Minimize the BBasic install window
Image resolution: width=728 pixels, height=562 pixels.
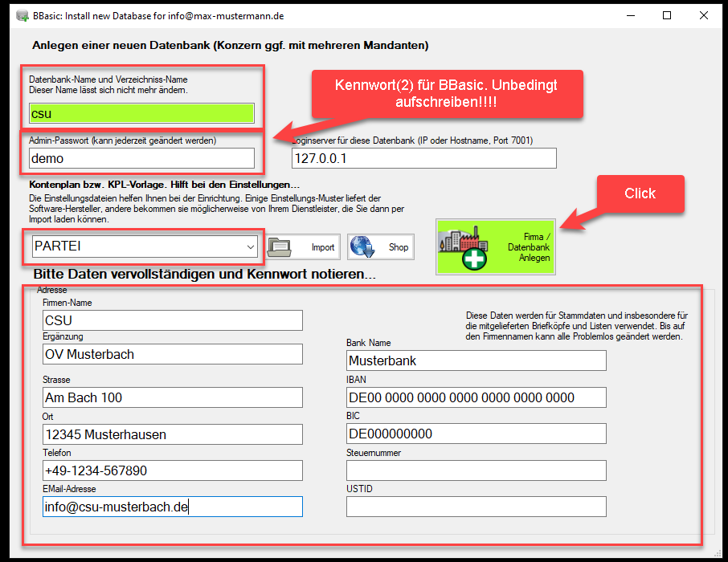[631, 16]
